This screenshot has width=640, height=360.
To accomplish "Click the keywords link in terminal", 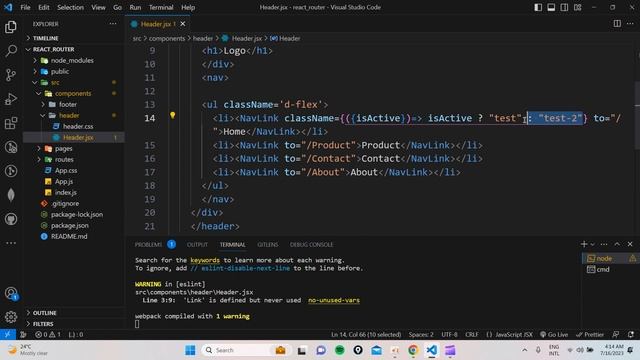I will click(x=205, y=260).
